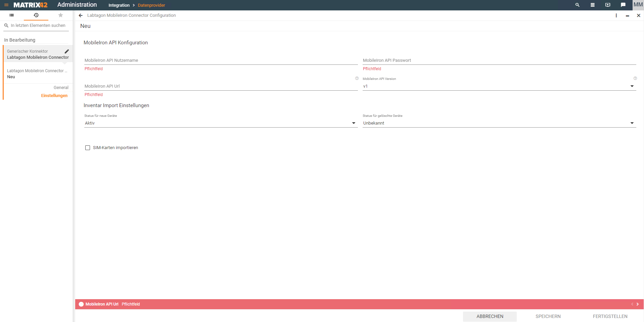This screenshot has height=322, width=644.
Task: Open Status für gelöschte Geräte dropdown
Action: pos(499,123)
